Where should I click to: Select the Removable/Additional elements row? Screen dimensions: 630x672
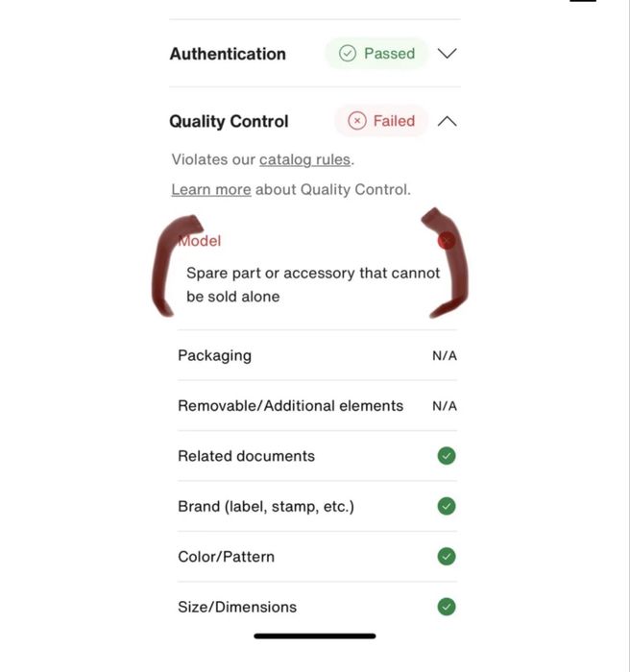[x=290, y=406]
